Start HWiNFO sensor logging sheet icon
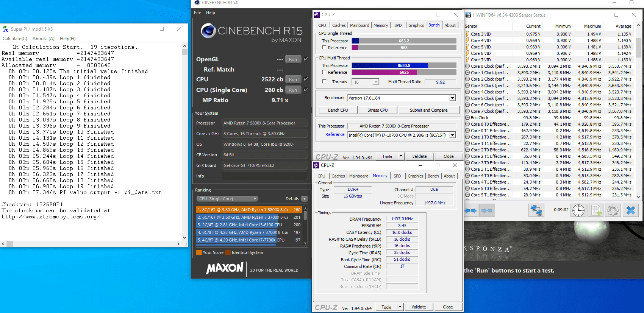Viewport: 644px width, 313px height. (x=596, y=210)
